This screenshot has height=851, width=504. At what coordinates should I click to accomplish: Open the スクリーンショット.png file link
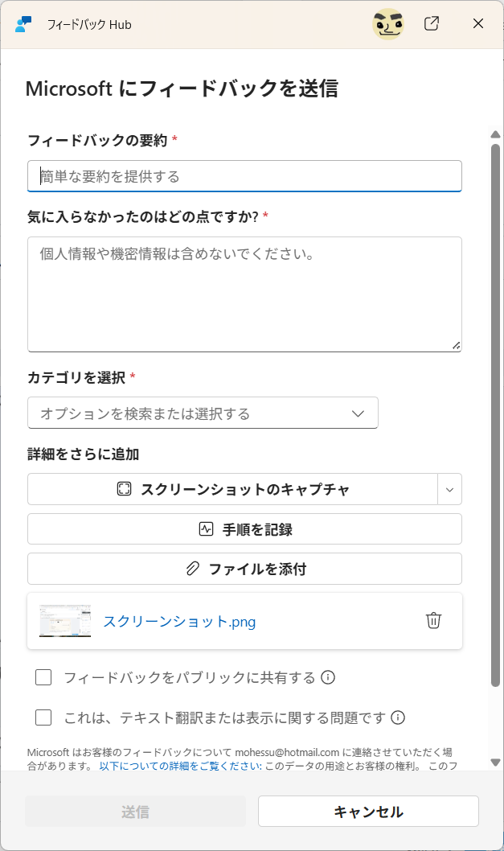[179, 622]
